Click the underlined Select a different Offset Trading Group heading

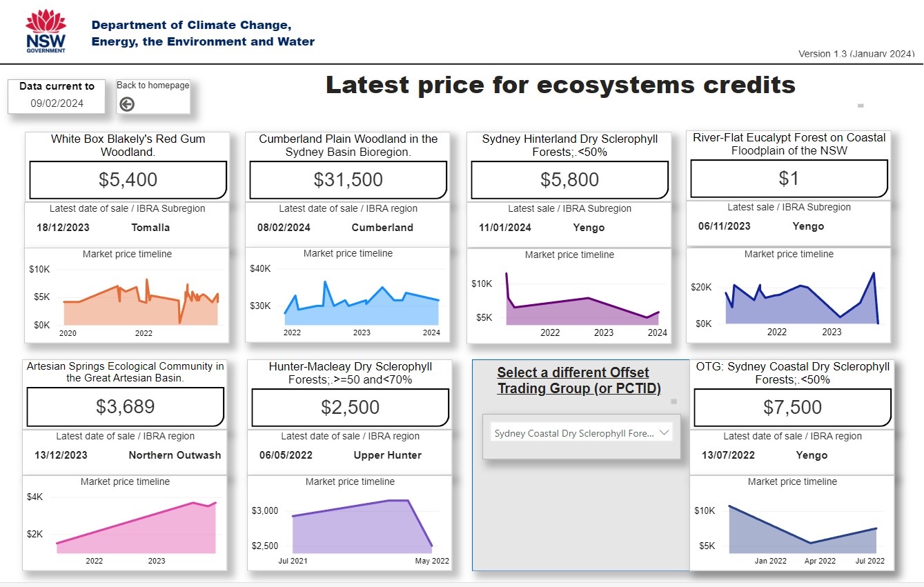pos(579,381)
